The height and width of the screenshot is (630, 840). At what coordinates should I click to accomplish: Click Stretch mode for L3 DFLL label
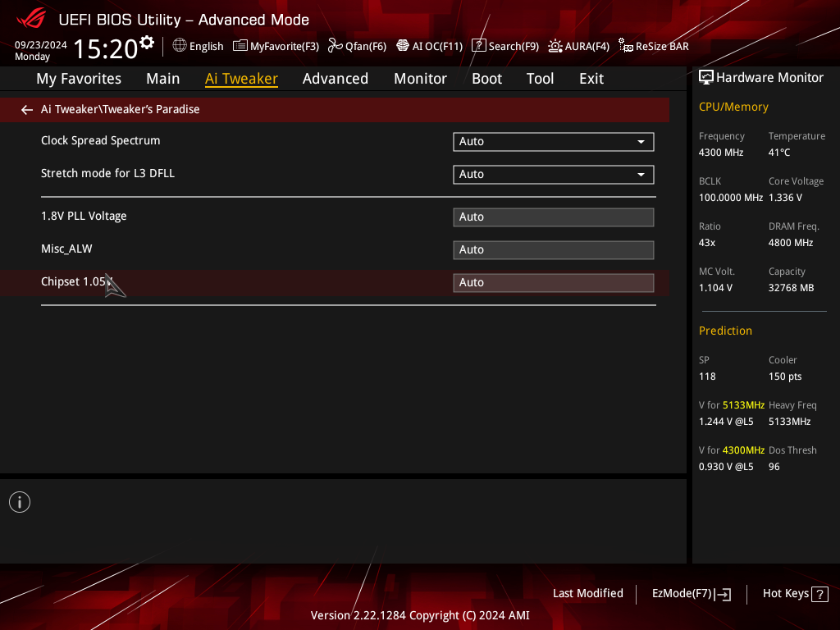(x=107, y=173)
